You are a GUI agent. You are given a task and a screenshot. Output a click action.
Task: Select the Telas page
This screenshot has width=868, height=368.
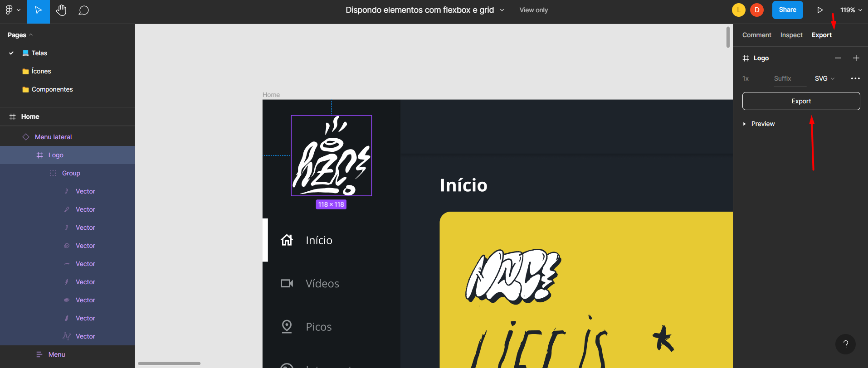point(39,53)
